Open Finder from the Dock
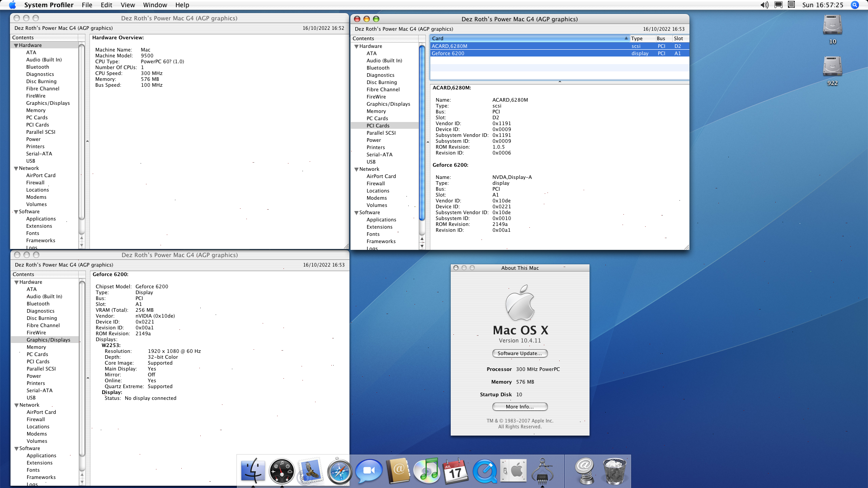The image size is (868, 488). click(x=253, y=471)
